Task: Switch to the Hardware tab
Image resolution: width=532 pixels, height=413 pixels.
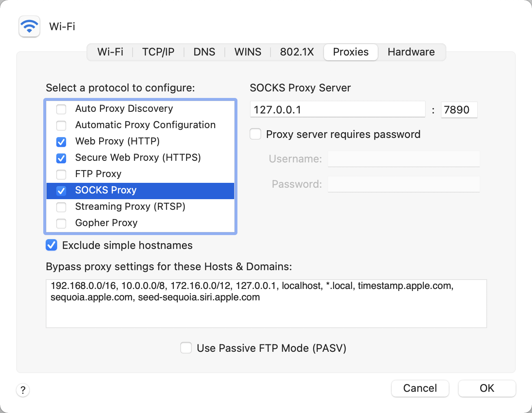Action: coord(411,52)
